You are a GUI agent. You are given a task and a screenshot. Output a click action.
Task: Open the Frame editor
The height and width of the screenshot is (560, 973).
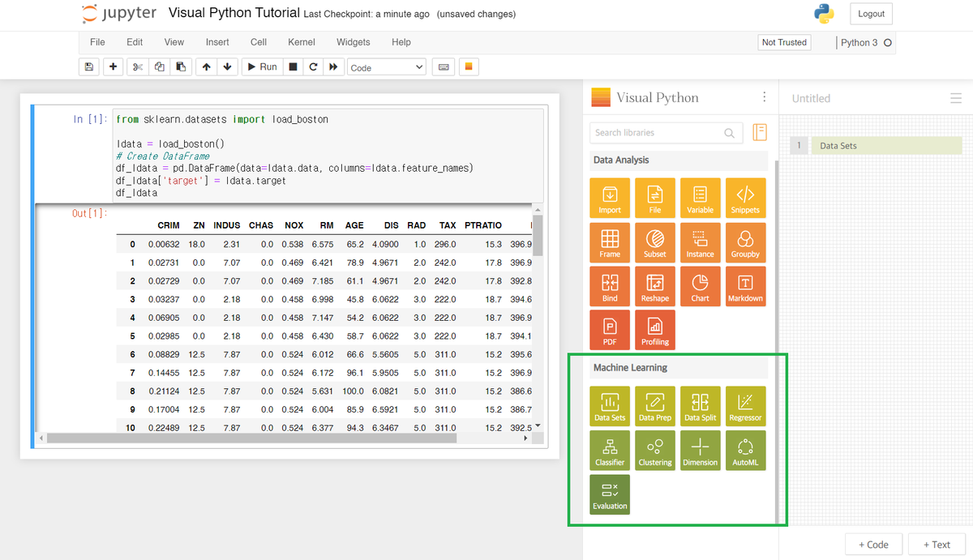(x=610, y=242)
